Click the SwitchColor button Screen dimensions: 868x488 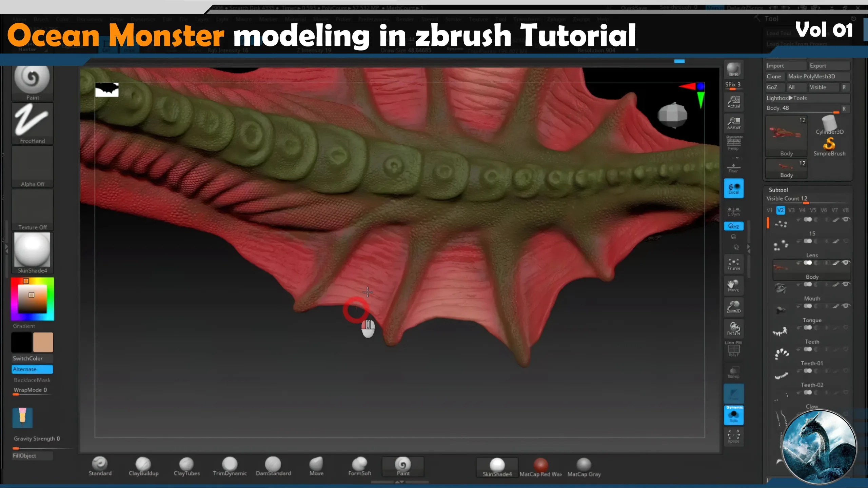click(x=32, y=358)
